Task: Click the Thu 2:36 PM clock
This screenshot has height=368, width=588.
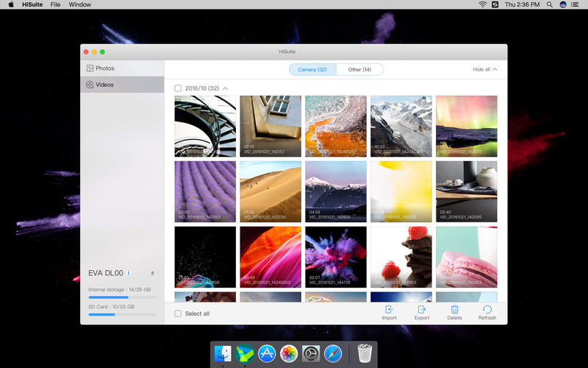Action: click(522, 4)
